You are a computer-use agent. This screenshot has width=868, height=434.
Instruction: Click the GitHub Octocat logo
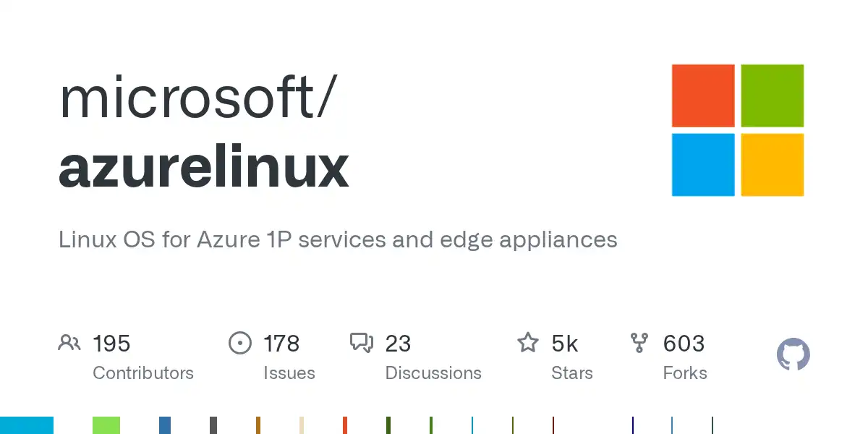[793, 355]
